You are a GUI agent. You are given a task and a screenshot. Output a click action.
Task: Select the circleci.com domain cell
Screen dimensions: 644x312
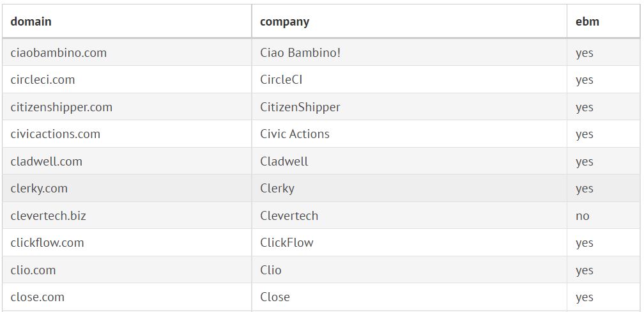pyautogui.click(x=43, y=80)
